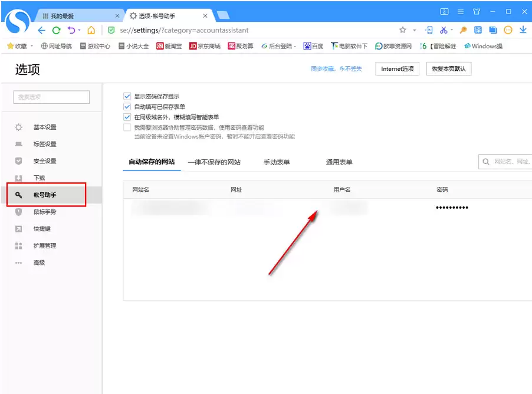The image size is (532, 394).
Task: Open 网址导航 bookmark
Action: 56,46
